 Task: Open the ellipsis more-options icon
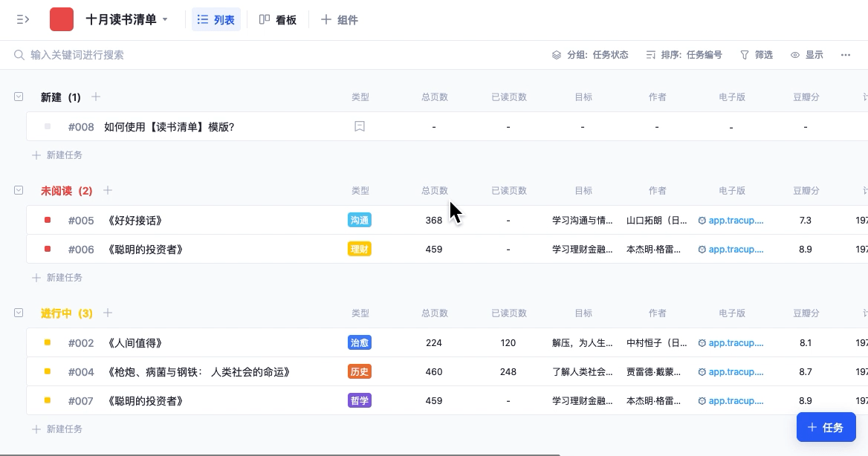pos(845,54)
